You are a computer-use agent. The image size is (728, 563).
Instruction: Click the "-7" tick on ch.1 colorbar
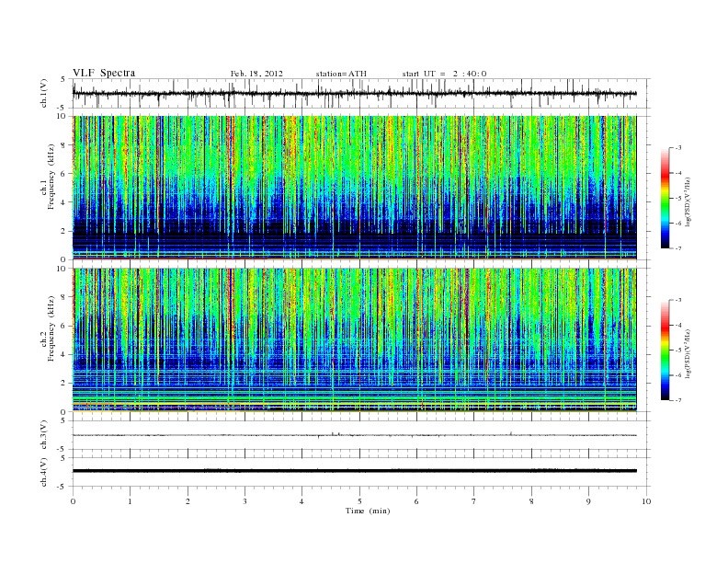pyautogui.click(x=677, y=248)
